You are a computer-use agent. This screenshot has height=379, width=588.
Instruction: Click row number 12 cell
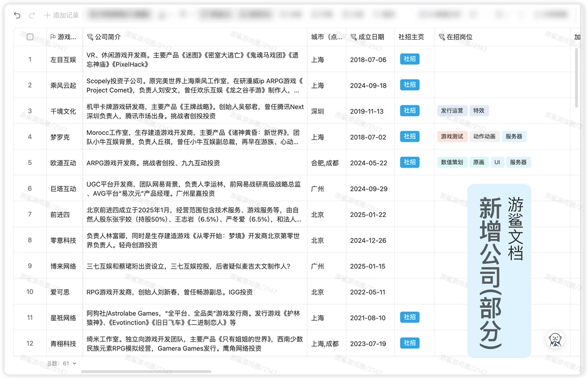pyautogui.click(x=30, y=344)
